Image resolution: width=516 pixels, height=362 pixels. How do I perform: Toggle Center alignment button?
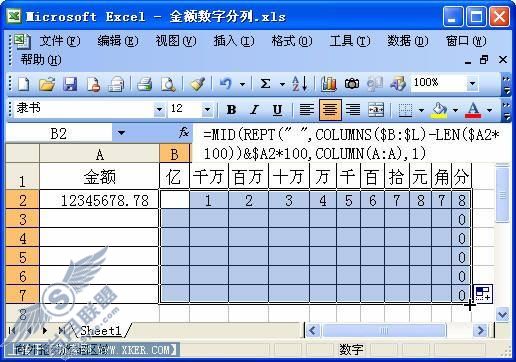point(330,109)
